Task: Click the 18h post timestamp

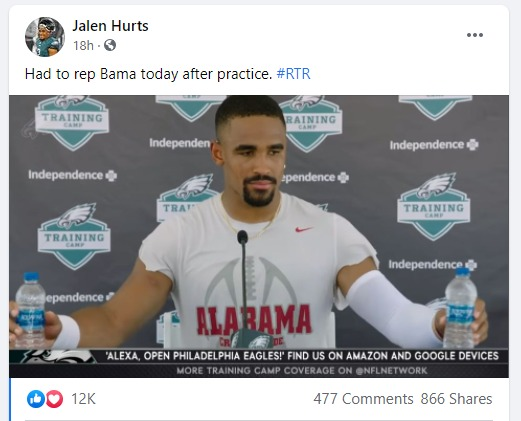Action: (x=83, y=45)
